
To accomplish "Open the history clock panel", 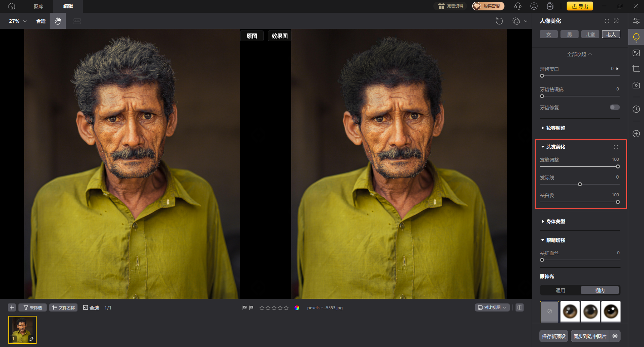I will coord(636,109).
